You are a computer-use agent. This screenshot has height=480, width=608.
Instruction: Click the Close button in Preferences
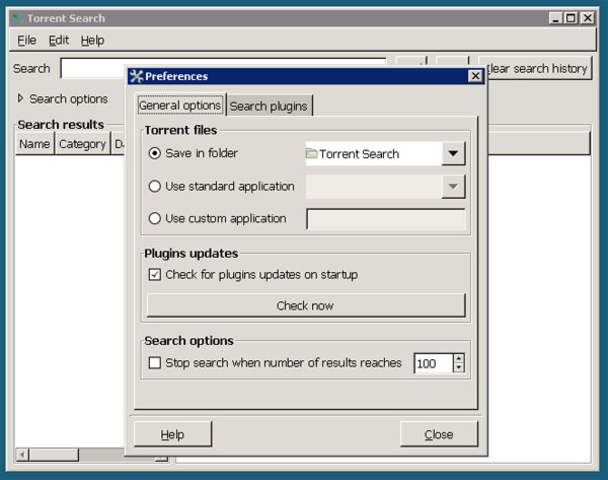[x=439, y=434]
